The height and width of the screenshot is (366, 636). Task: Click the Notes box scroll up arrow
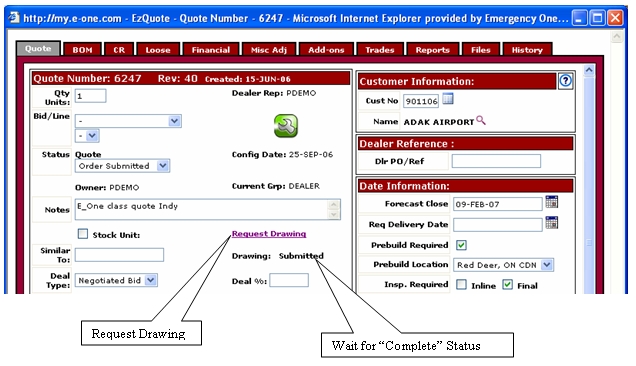point(334,204)
